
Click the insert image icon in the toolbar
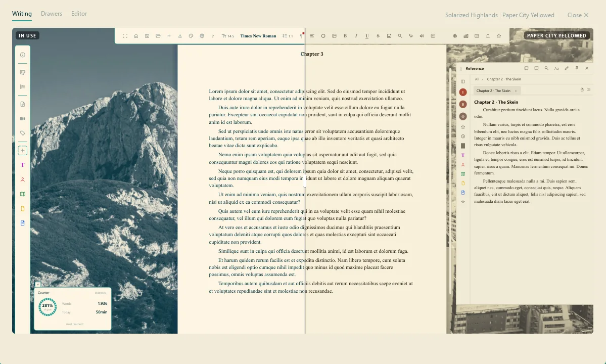[389, 36]
